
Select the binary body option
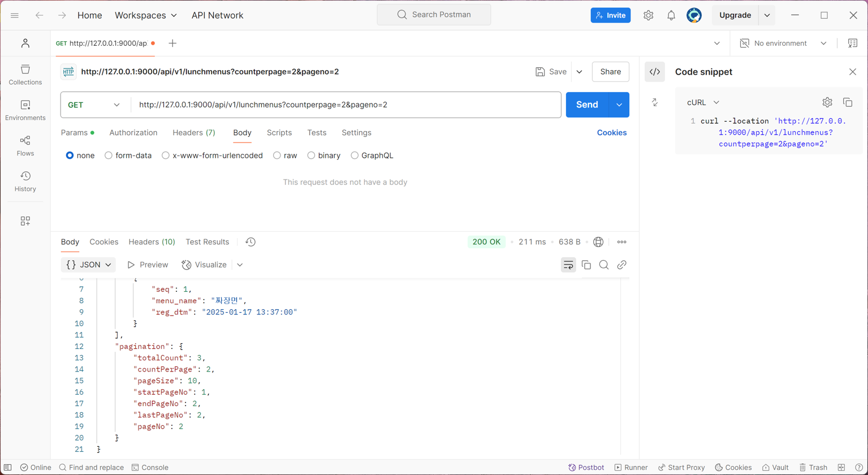324,156
